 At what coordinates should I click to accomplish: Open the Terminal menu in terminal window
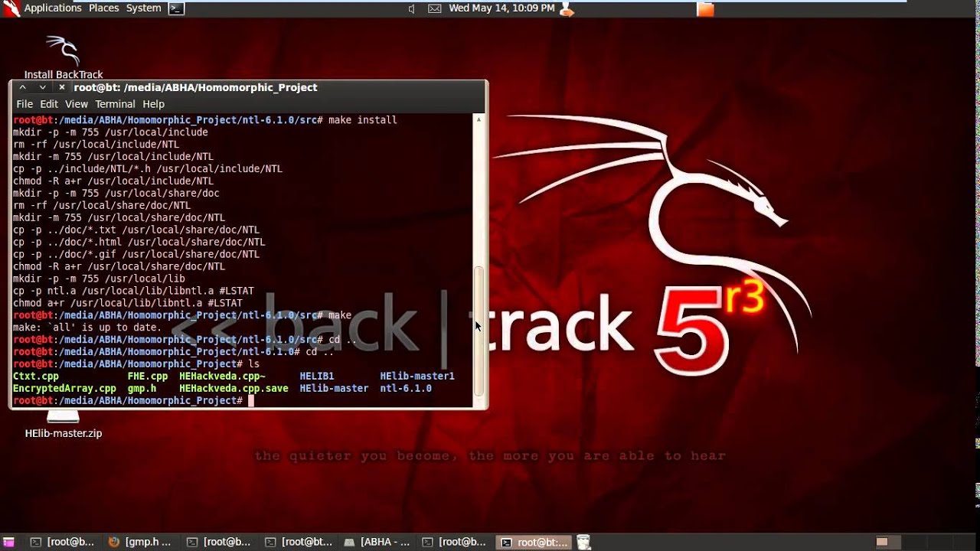[115, 104]
